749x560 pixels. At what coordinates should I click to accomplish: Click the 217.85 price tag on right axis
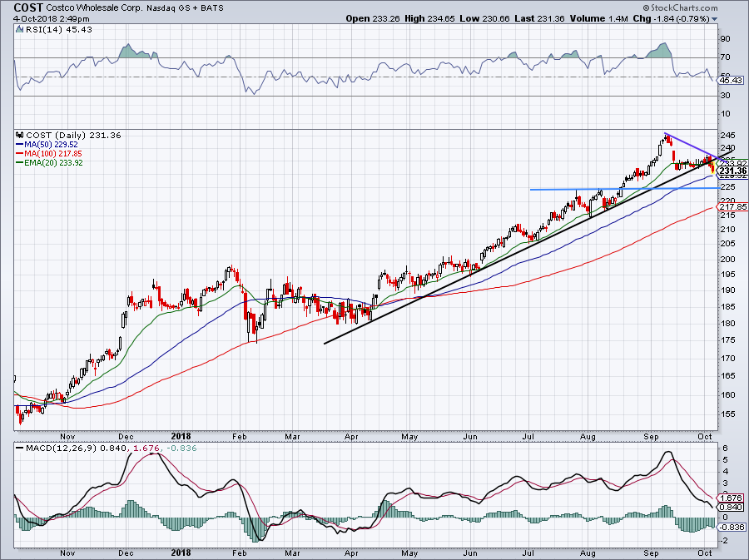[732, 206]
